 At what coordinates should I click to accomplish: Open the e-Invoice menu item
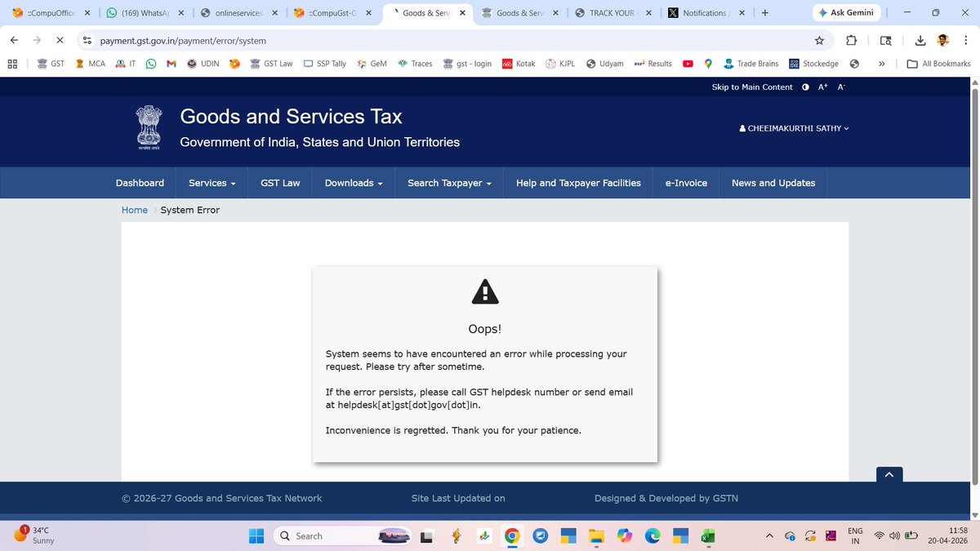[686, 183]
